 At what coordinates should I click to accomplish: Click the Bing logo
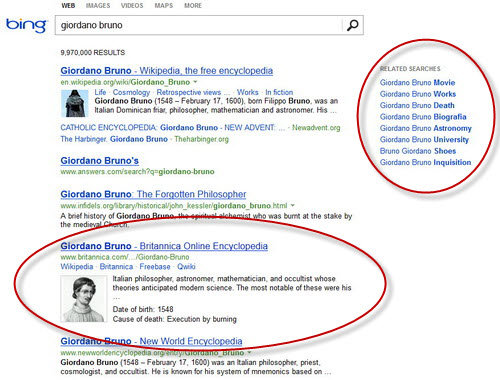coord(26,26)
